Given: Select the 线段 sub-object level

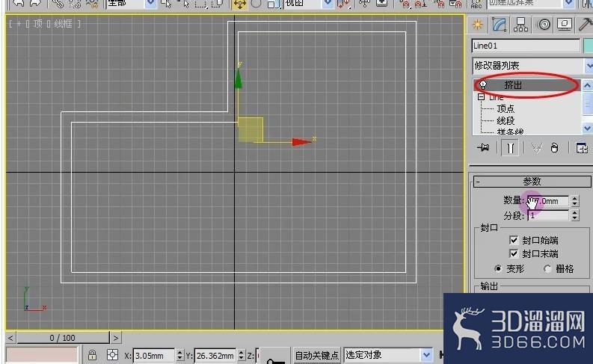Looking at the screenshot, I should tap(506, 121).
